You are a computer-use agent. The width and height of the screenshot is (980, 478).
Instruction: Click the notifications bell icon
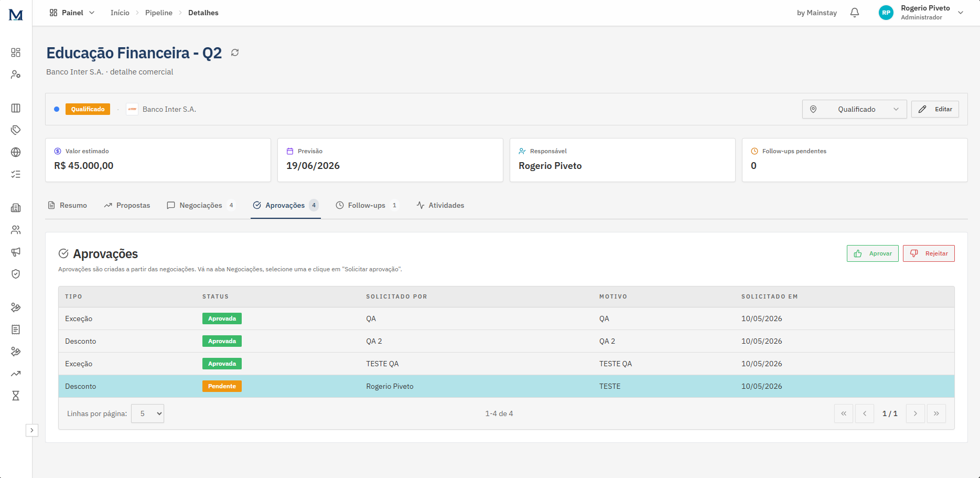pos(855,13)
